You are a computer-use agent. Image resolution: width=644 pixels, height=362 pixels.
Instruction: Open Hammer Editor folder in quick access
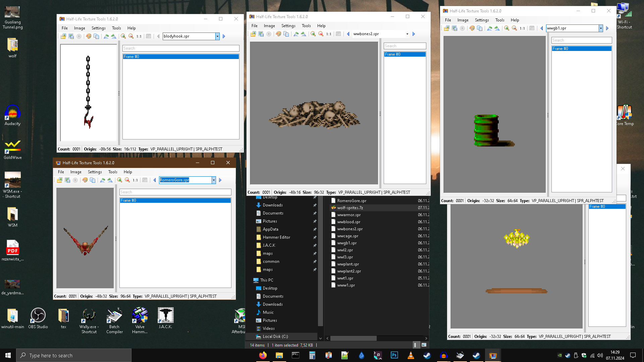(x=276, y=237)
